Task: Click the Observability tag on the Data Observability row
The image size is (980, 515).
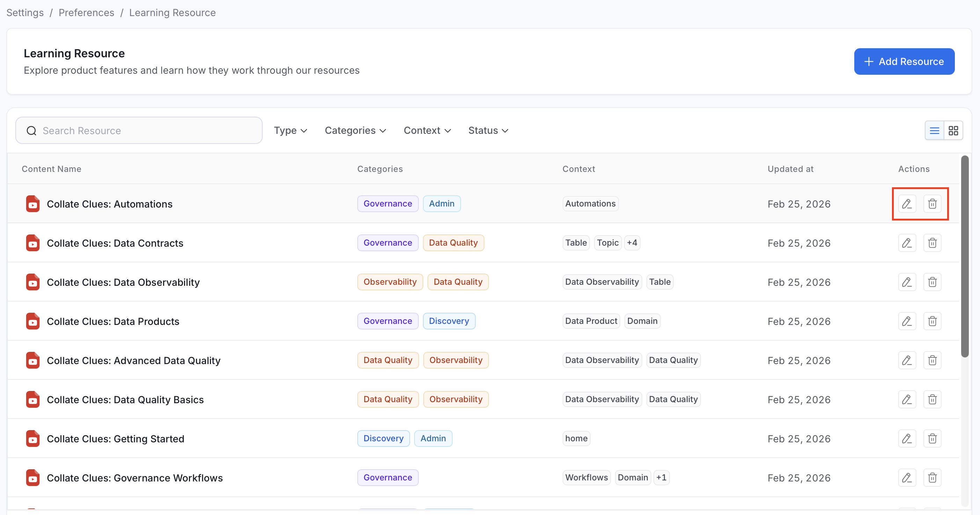Action: coord(390,282)
